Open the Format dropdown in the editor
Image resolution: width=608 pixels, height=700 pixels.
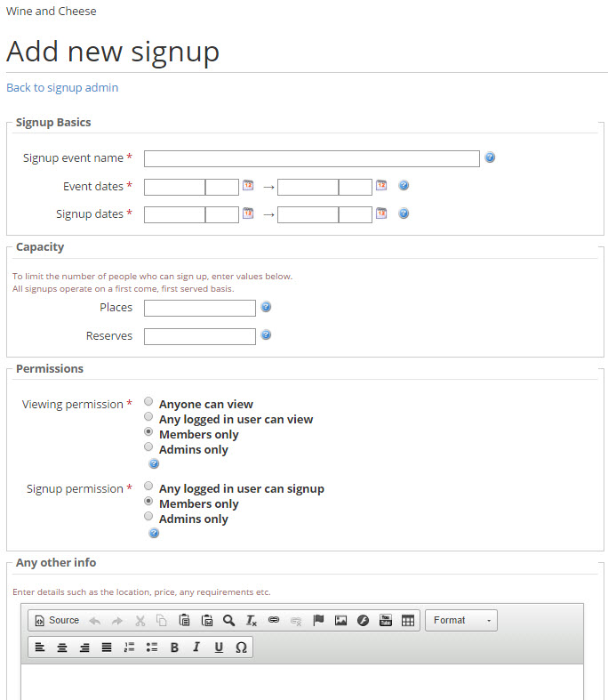click(461, 620)
